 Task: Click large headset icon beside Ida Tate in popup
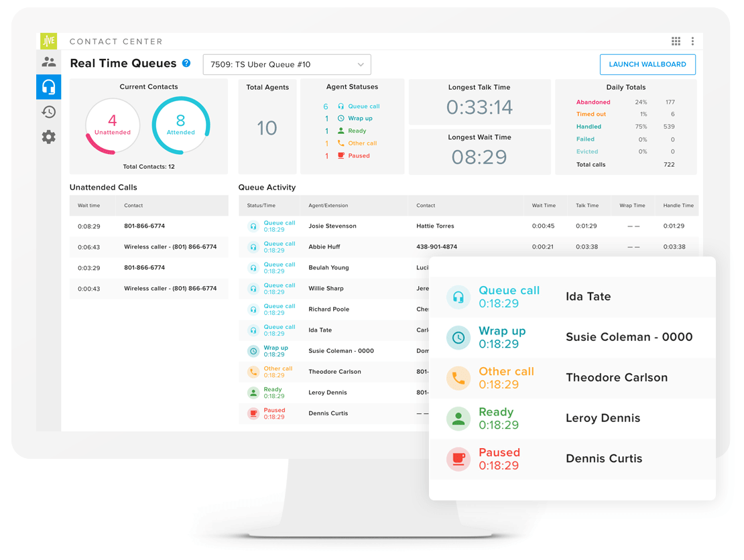458,297
